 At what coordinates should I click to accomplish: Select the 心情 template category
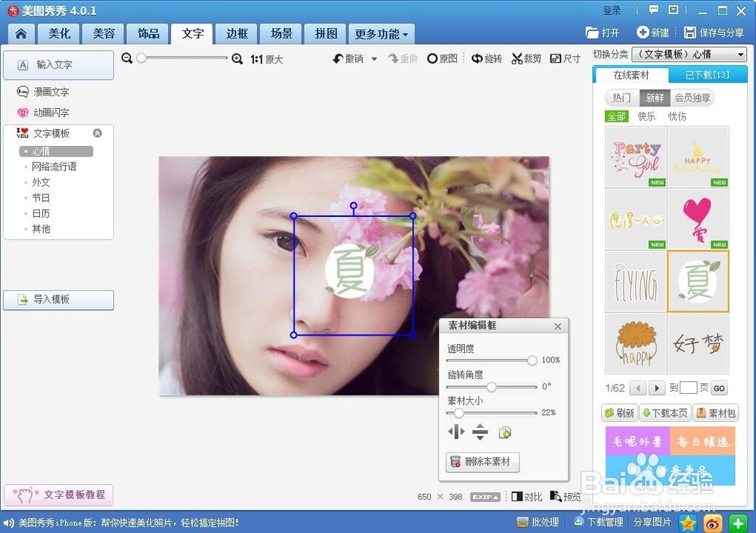56,151
